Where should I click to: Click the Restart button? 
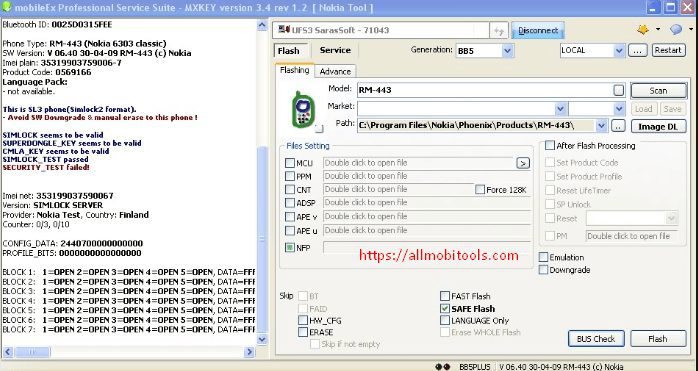(668, 50)
